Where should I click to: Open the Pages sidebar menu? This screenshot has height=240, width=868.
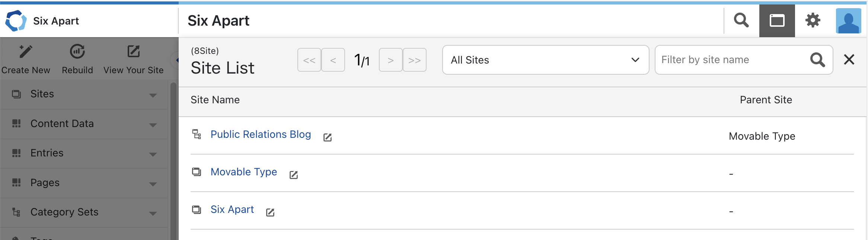coord(84,183)
